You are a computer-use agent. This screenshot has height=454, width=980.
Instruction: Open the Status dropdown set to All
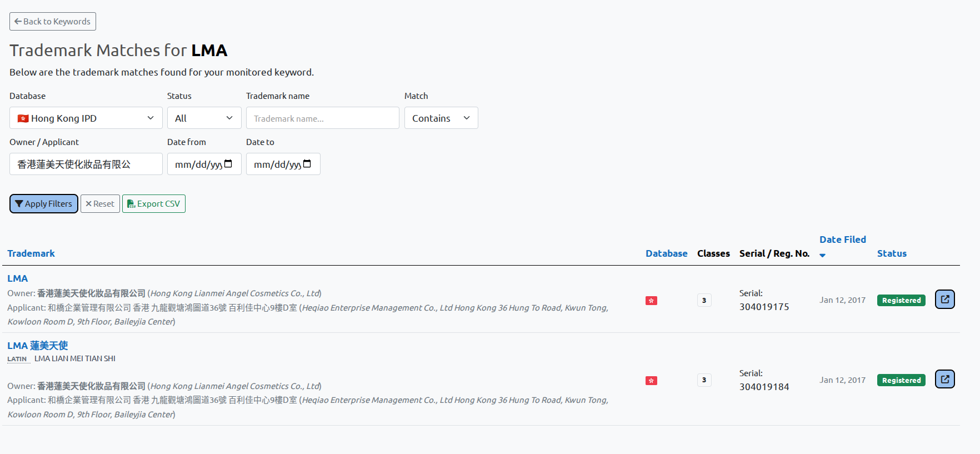tap(204, 118)
